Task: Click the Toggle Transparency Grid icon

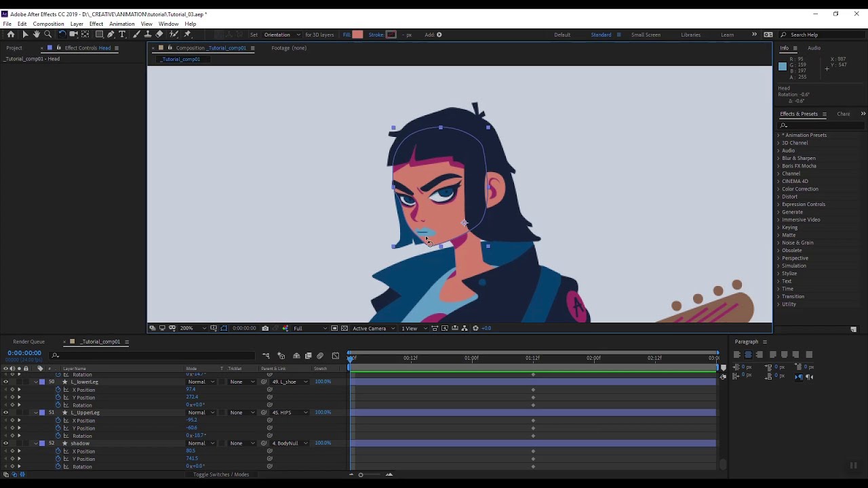Action: coord(344,328)
